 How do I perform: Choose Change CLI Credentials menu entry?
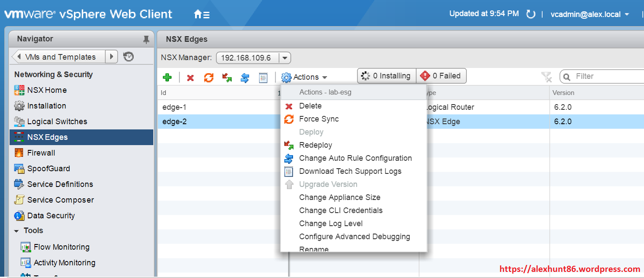pyautogui.click(x=341, y=210)
